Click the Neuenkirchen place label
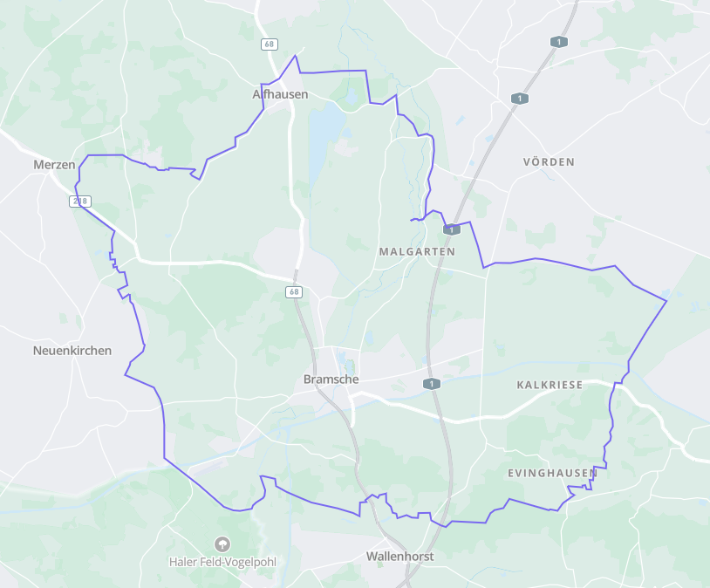Image resolution: width=710 pixels, height=588 pixels. pyautogui.click(x=72, y=350)
